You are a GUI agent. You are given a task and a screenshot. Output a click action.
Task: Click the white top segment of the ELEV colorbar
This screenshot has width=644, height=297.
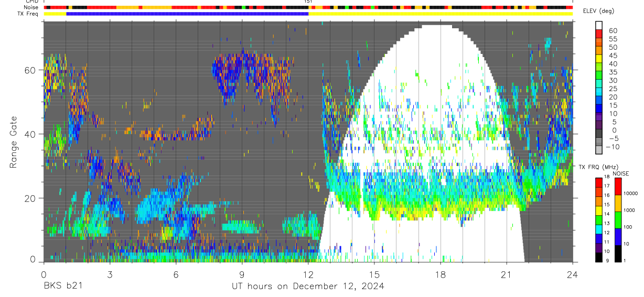tap(599, 25)
